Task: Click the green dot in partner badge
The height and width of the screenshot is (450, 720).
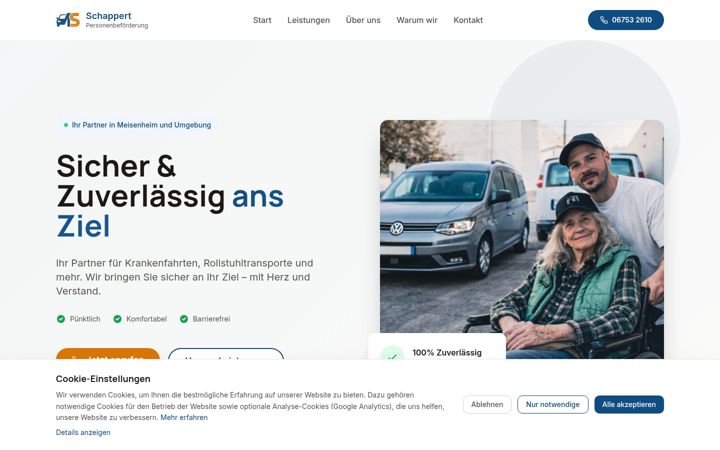Action: click(66, 125)
